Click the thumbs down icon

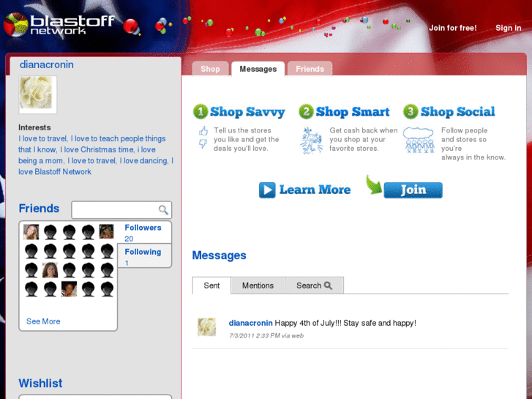tap(203, 144)
